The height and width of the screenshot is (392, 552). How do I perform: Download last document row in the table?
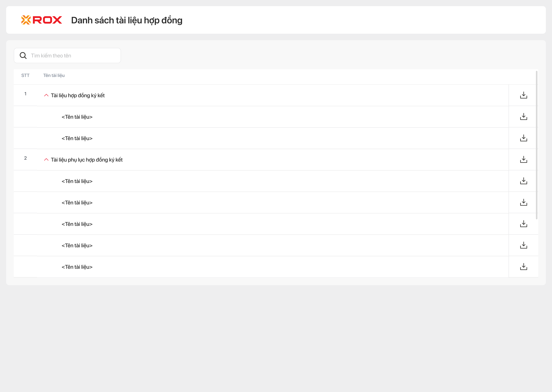[523, 267]
